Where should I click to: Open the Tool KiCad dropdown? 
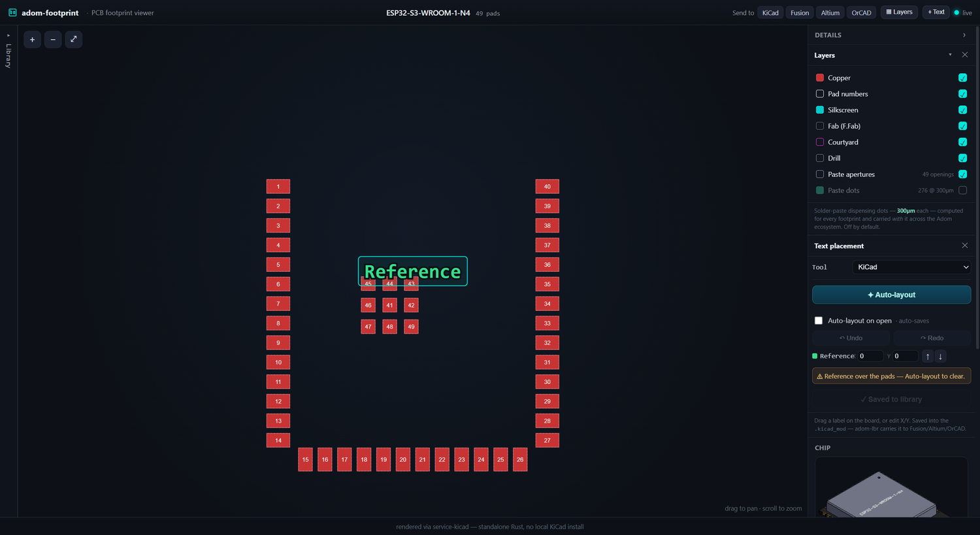pos(911,267)
